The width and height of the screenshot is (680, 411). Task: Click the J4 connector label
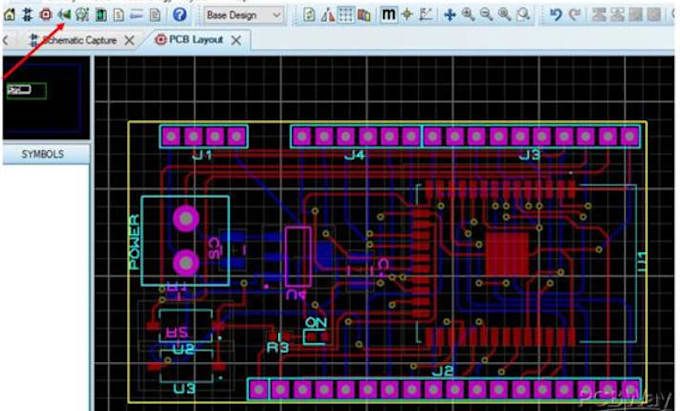pyautogui.click(x=354, y=154)
